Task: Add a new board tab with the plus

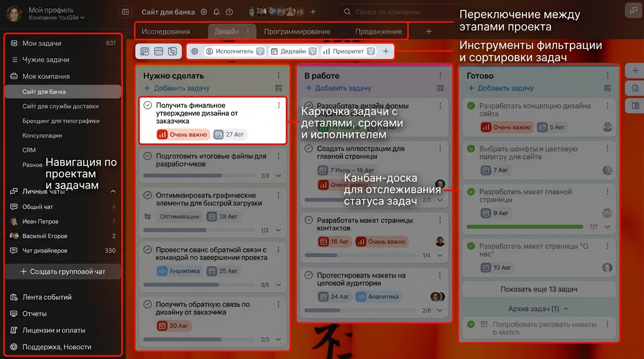Action: point(429,32)
